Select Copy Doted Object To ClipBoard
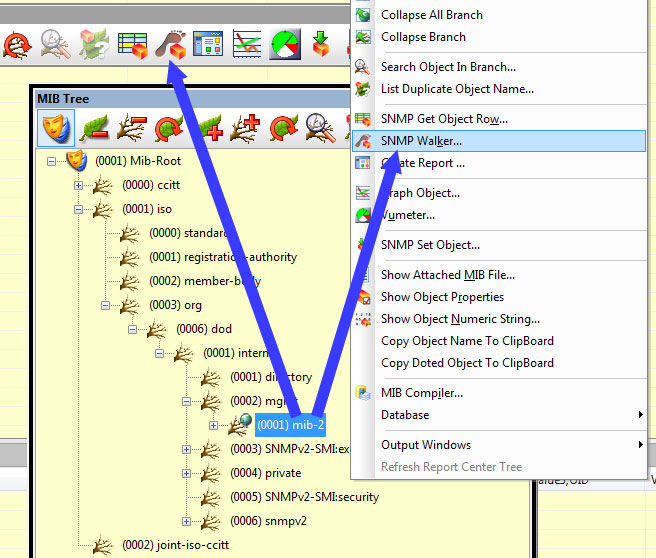Viewport: 656px width, 558px height. 499,363
